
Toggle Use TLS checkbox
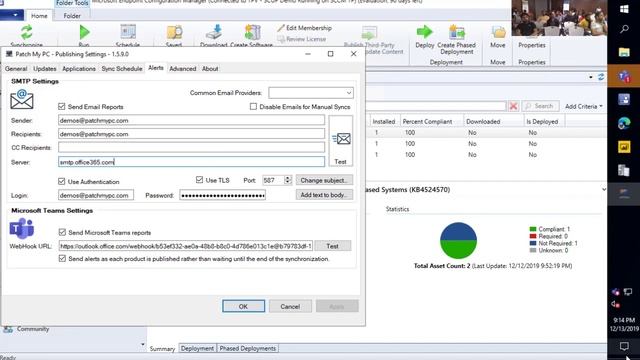tap(199, 180)
